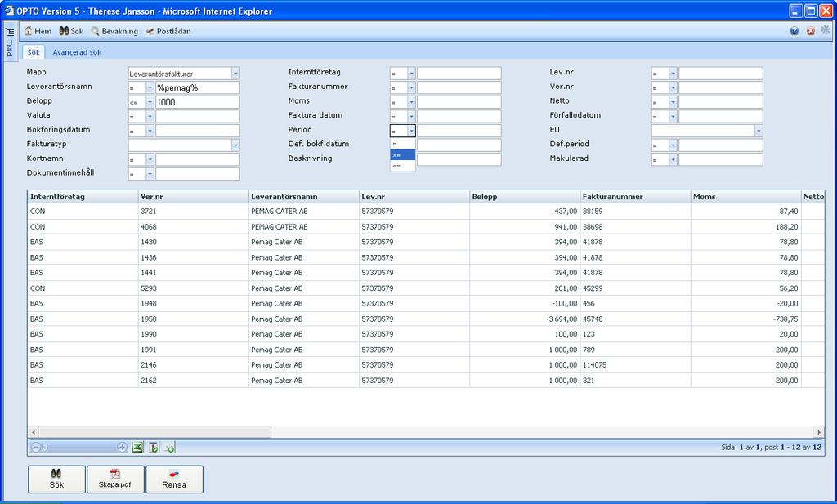Open the Leverantörsnamn operator dropdown
Image resolution: width=837 pixels, height=504 pixels.
coord(150,88)
